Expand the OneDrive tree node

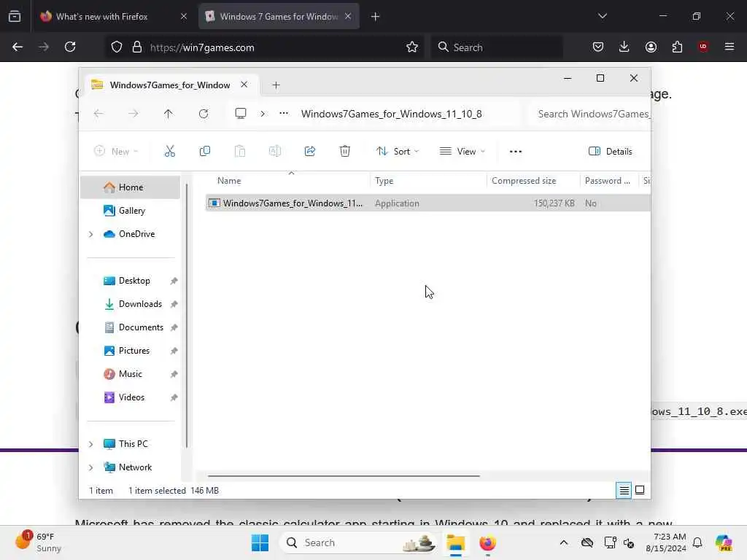coord(91,234)
